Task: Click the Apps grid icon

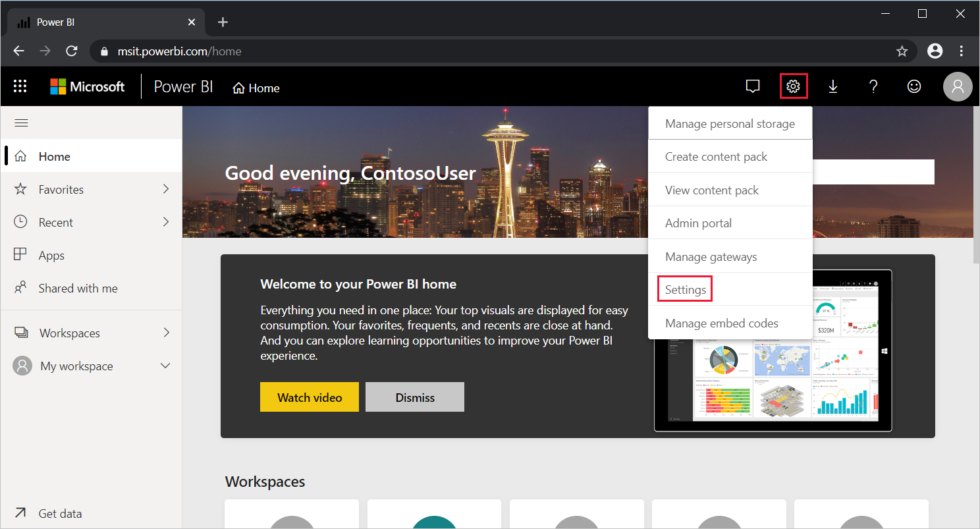Action: click(21, 255)
